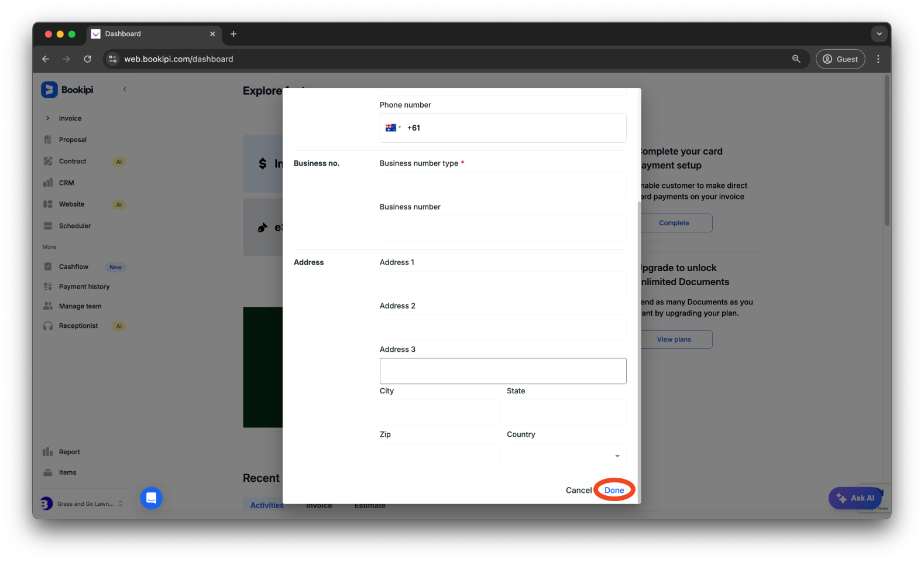
Task: Click Cancel in the dialog
Action: [579, 491]
